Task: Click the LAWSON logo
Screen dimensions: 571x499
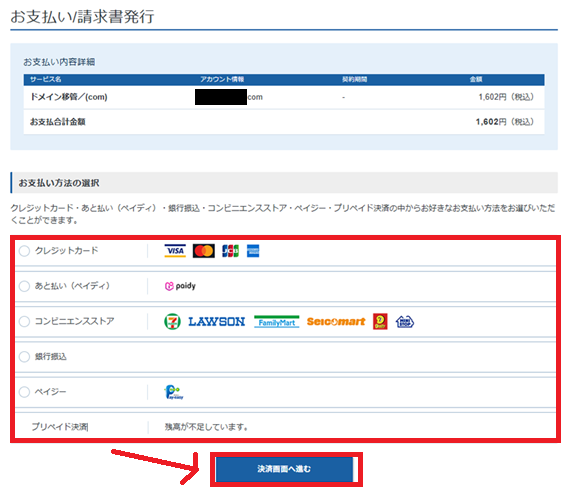Action: tap(217, 322)
